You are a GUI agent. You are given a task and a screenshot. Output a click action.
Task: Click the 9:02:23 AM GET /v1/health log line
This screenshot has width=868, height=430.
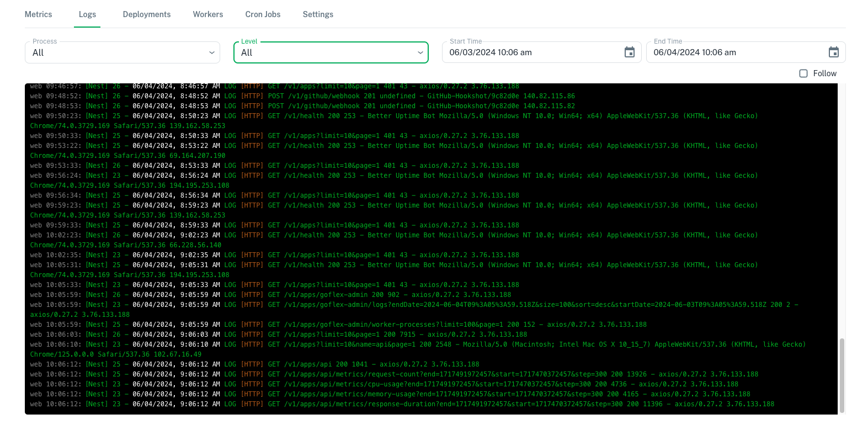[x=394, y=240]
